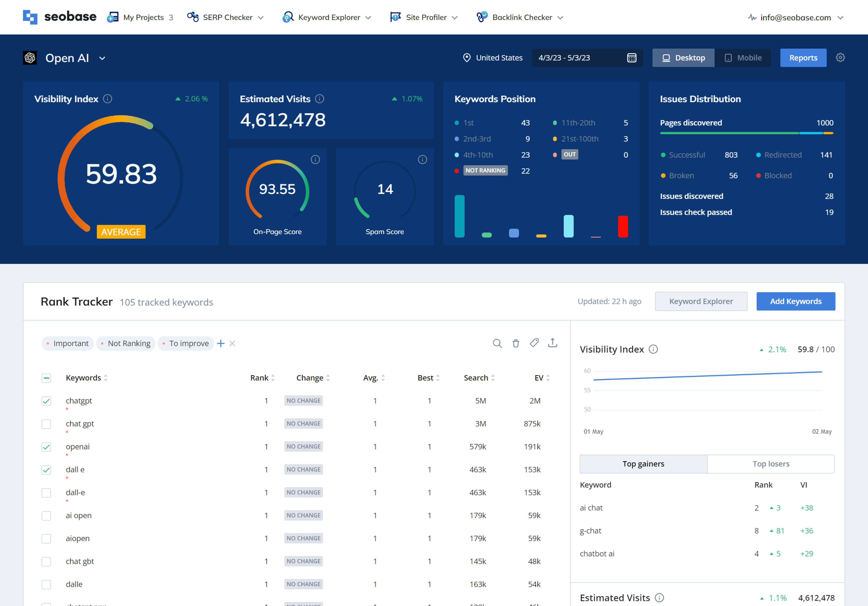Check the chat gpt keyword checkbox
This screenshot has width=868, height=606.
pyautogui.click(x=46, y=424)
